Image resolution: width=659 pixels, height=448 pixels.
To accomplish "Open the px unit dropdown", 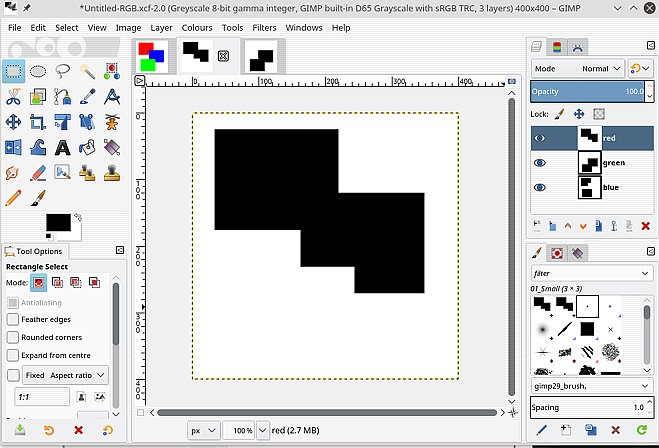I will point(203,430).
